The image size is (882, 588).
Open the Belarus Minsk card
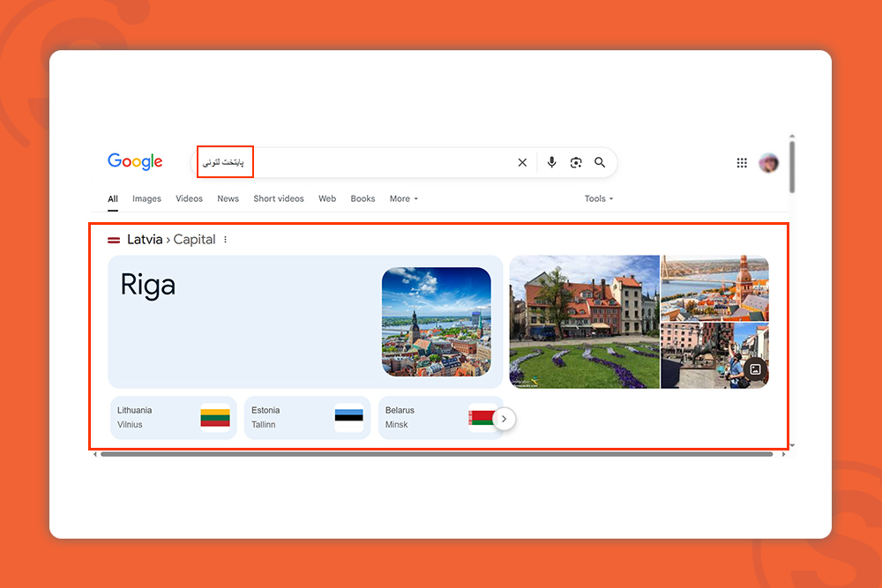pos(440,418)
